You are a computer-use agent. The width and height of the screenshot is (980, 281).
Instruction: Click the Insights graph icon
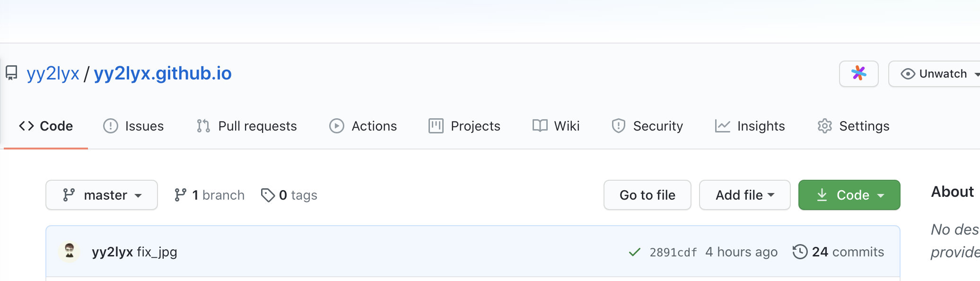722,126
